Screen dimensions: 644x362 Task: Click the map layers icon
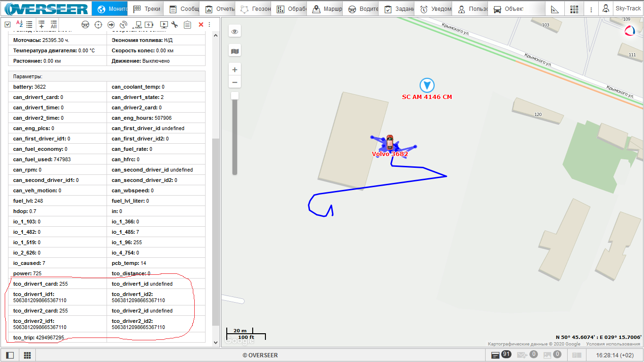(x=235, y=51)
